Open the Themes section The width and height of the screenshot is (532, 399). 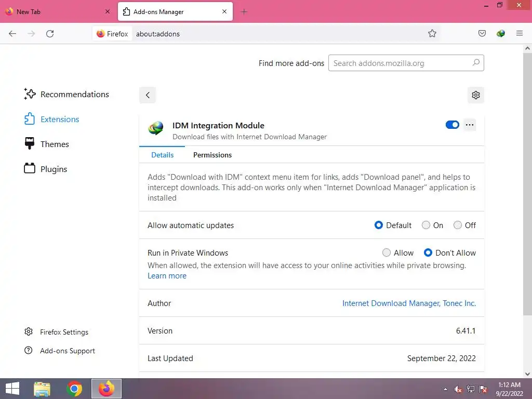[46, 144]
